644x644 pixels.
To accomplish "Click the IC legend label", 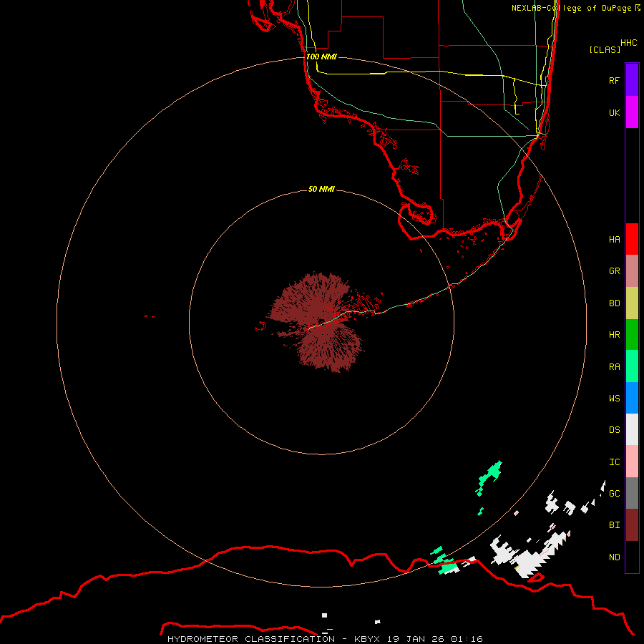I will (x=614, y=462).
